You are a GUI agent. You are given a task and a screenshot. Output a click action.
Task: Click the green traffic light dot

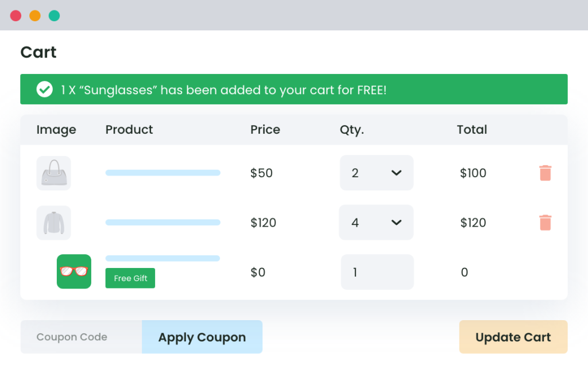pos(54,15)
